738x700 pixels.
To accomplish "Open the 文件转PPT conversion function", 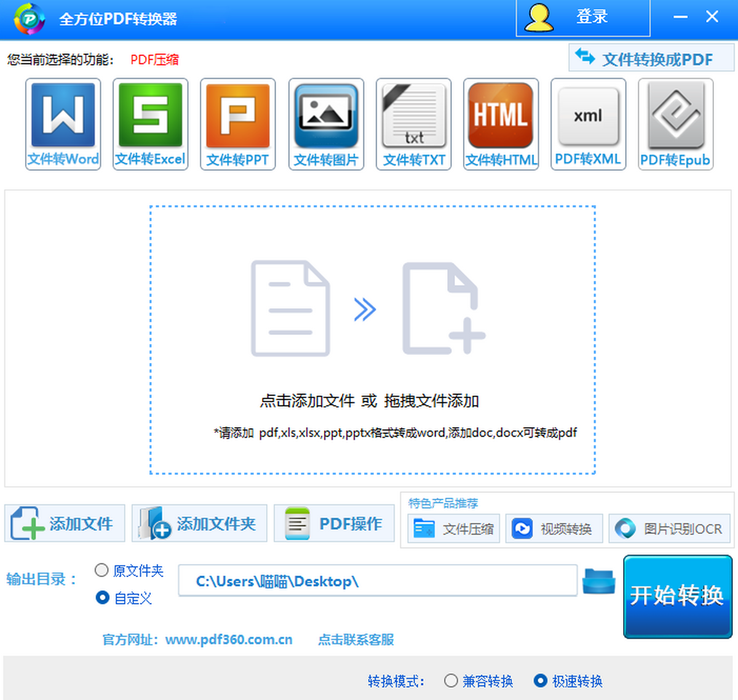I will [x=237, y=123].
